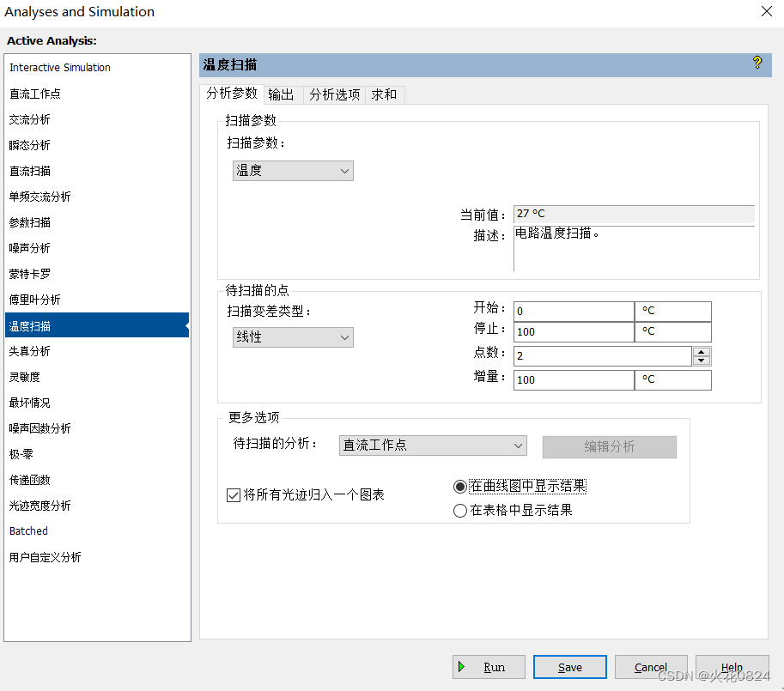This screenshot has height=691, width=784.
Task: Select the Batched analysis entry
Action: [x=28, y=530]
